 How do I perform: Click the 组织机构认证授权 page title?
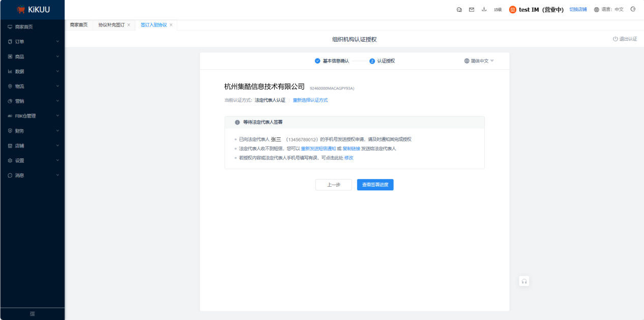(355, 39)
